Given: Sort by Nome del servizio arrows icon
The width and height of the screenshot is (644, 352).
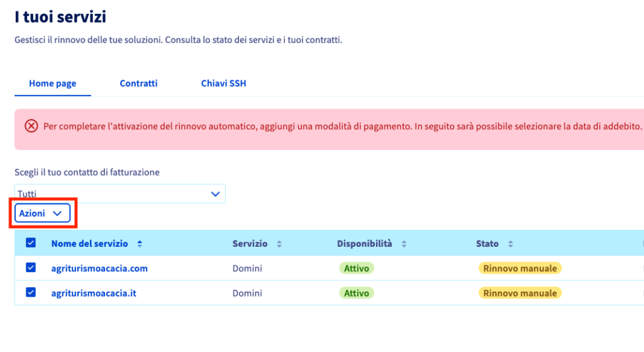Looking at the screenshot, I should pos(140,244).
